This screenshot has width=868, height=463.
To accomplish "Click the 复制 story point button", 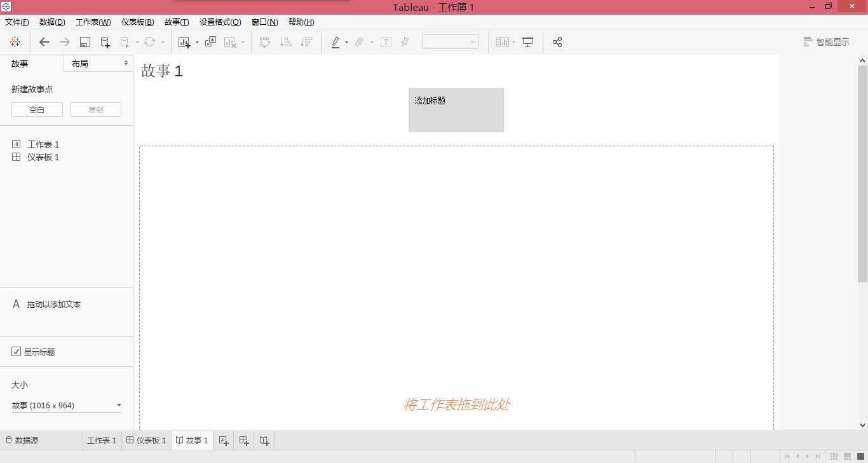I will point(96,109).
